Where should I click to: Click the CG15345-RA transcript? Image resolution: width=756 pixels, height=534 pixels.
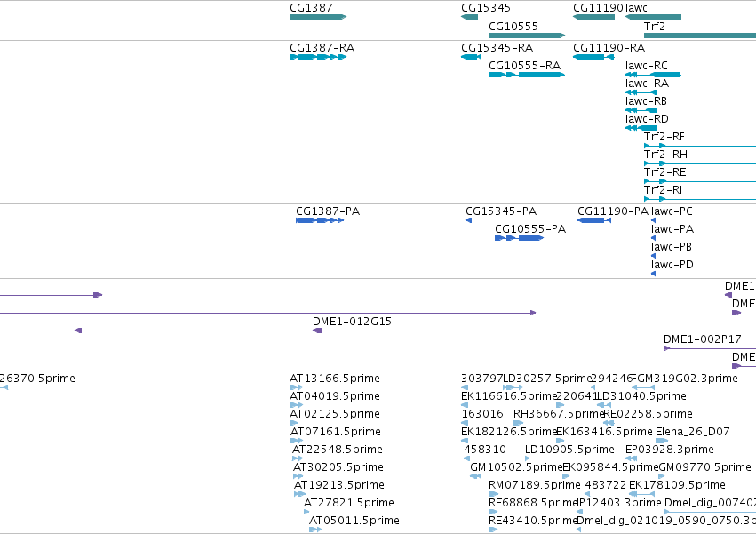[x=471, y=57]
